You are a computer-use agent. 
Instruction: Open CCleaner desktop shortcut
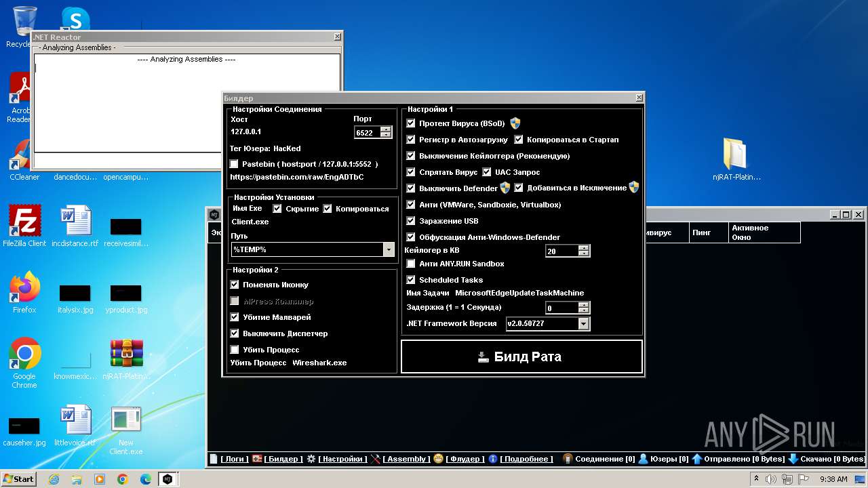point(24,160)
